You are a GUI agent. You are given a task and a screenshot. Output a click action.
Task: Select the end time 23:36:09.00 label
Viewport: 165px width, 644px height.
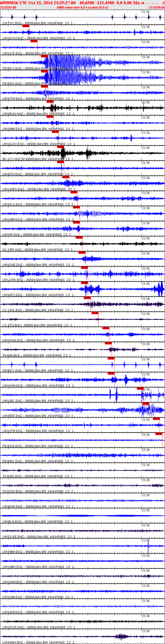[x=156, y=8]
